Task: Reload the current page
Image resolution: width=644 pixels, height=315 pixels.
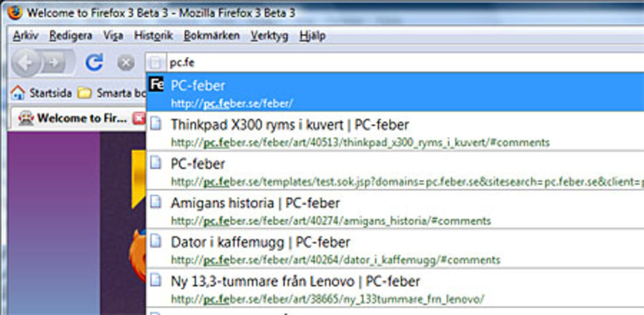Action: pos(94,61)
